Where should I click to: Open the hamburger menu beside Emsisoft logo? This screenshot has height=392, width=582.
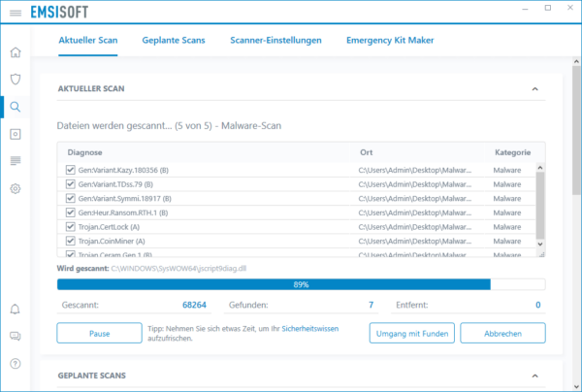click(16, 13)
